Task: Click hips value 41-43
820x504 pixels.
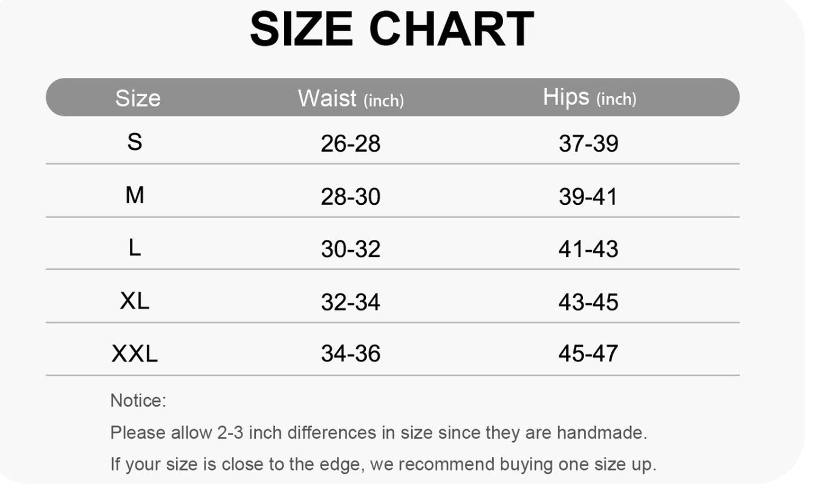Action: pos(588,249)
